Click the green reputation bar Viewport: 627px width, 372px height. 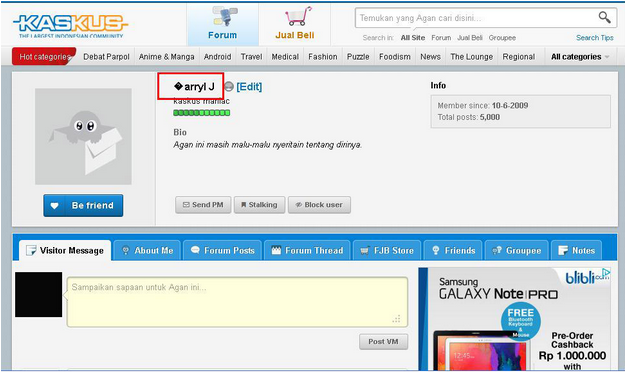(x=202, y=113)
